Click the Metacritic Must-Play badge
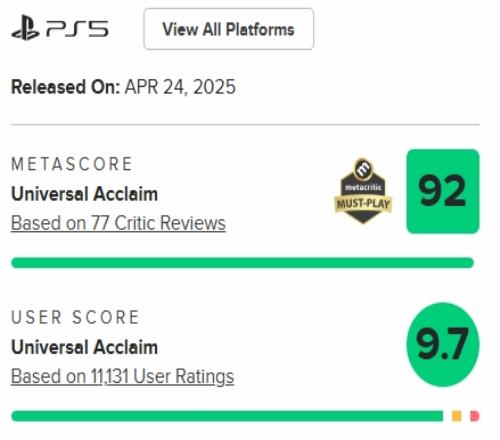Viewport: 500px width, 440px height. pos(363,191)
